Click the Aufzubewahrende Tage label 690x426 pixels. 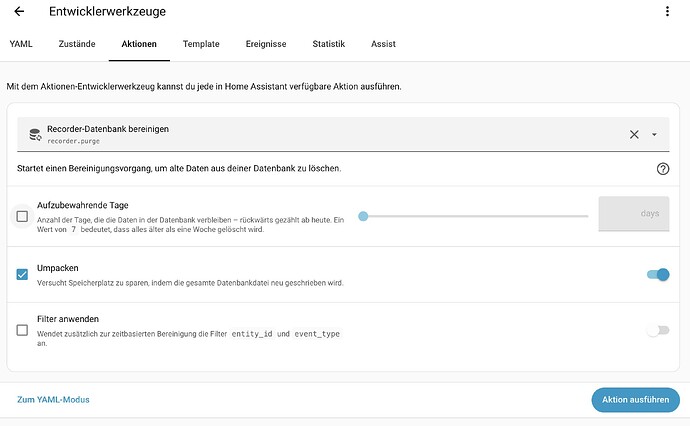coord(83,205)
